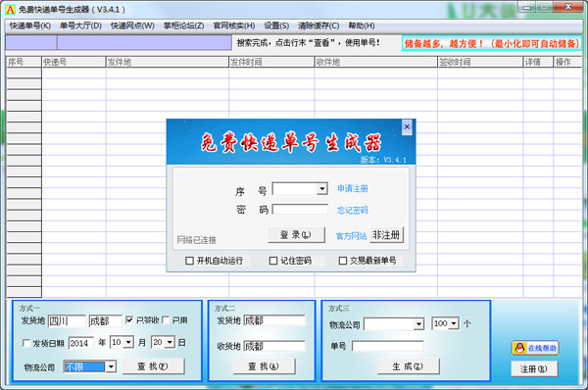The image size is (588, 390).
Task: Click the 单号 input field in 方式三
Action: [x=388, y=346]
